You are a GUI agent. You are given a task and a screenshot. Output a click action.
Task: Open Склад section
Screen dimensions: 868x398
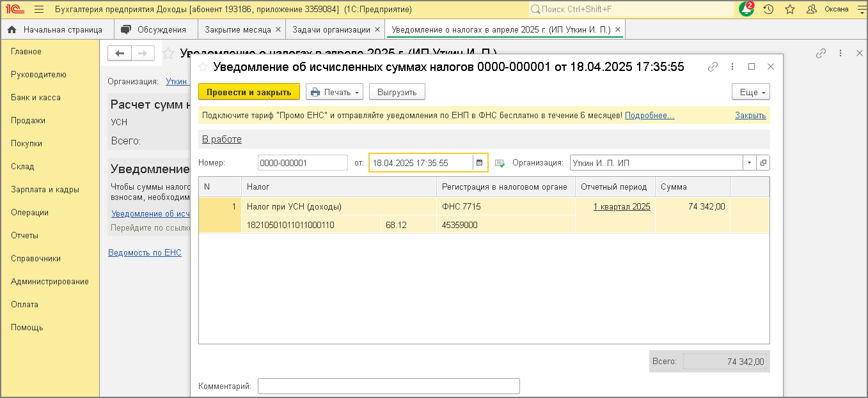(22, 167)
